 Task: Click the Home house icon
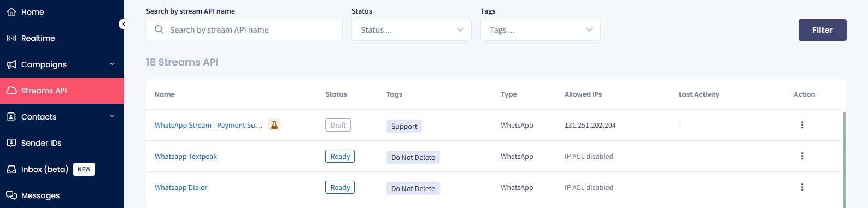click(x=11, y=12)
